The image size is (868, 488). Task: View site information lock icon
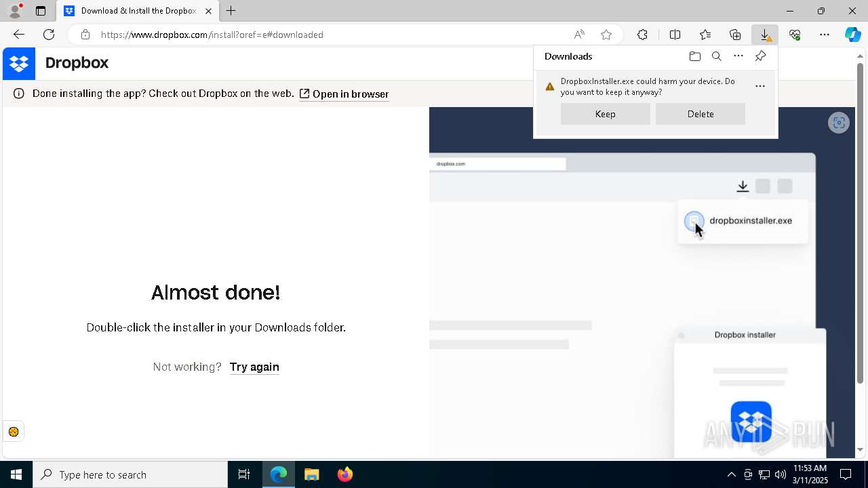click(85, 35)
